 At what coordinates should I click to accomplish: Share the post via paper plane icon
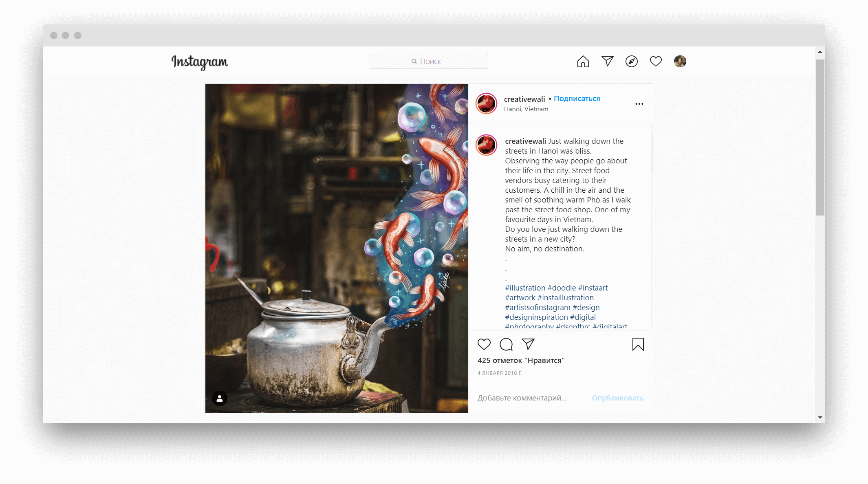[x=528, y=344]
